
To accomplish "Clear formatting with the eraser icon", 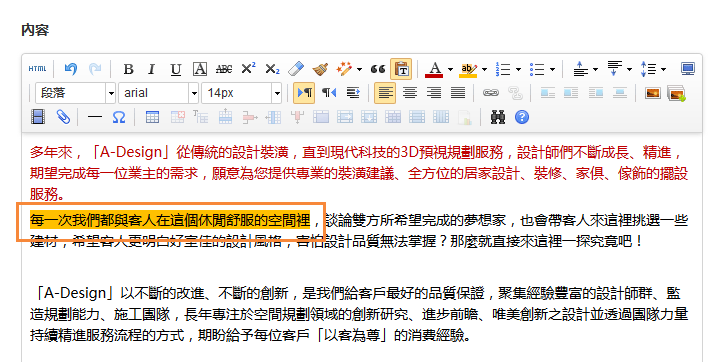I will click(296, 69).
